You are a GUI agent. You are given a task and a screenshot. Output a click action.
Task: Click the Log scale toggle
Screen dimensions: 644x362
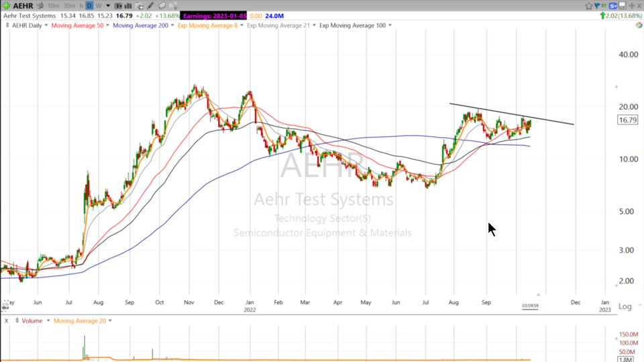[625, 306]
